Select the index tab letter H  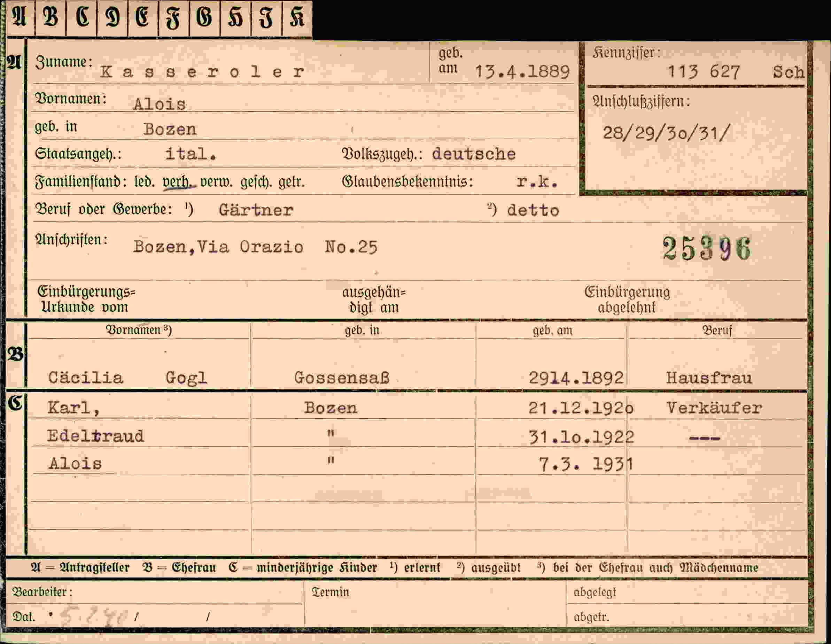tap(235, 18)
